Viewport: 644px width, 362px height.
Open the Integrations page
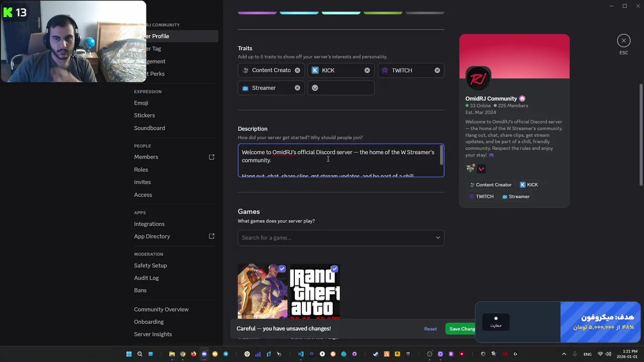[149, 224]
